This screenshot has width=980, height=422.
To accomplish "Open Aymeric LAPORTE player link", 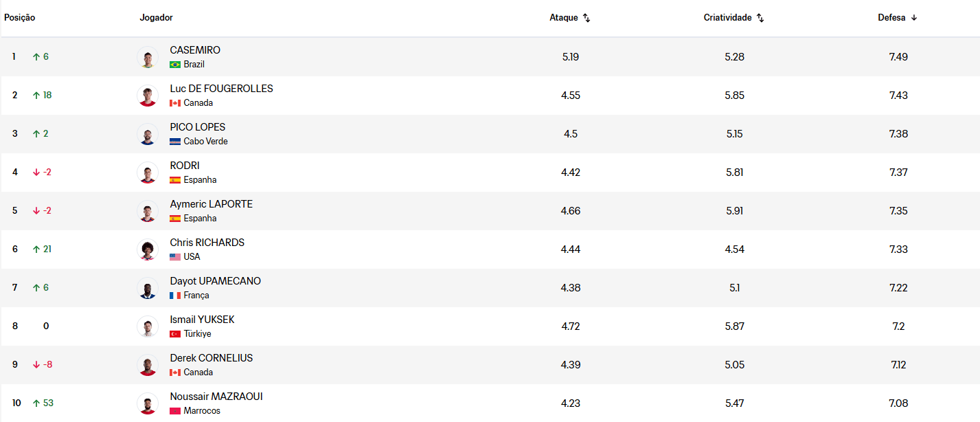I will coord(212,204).
